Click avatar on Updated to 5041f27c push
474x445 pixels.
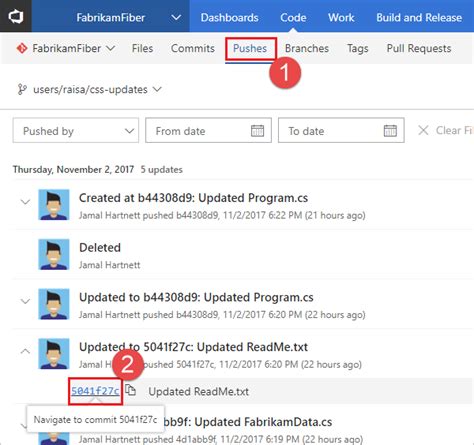[54, 354]
